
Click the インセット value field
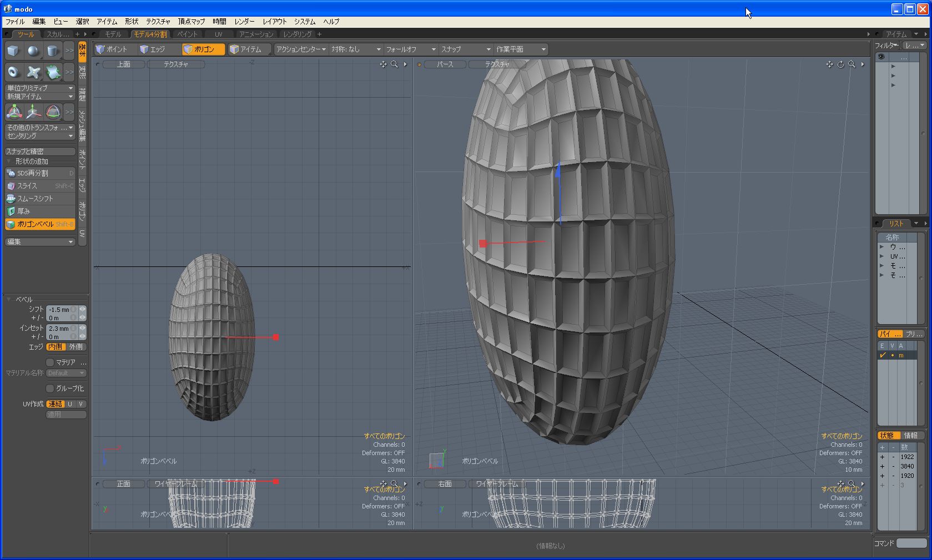tap(59, 329)
